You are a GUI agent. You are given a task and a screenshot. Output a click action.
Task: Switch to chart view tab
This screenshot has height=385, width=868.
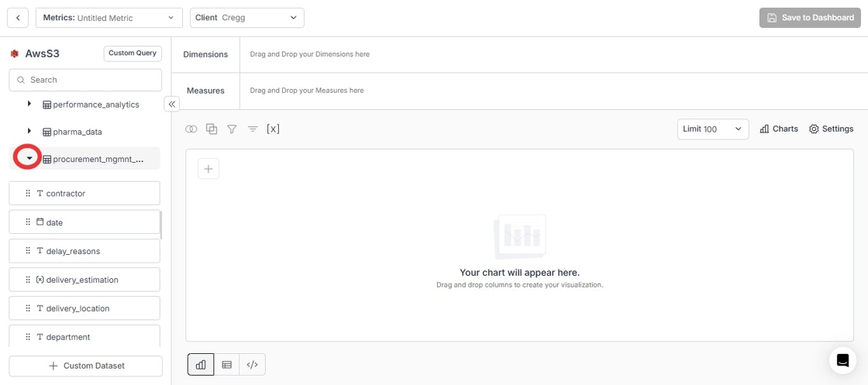pos(201,365)
